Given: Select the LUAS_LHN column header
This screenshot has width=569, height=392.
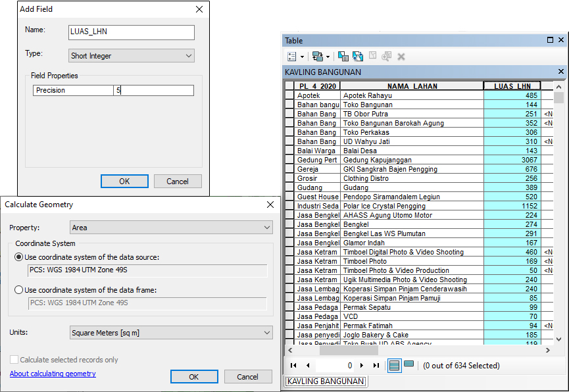Looking at the screenshot, I should [512, 86].
